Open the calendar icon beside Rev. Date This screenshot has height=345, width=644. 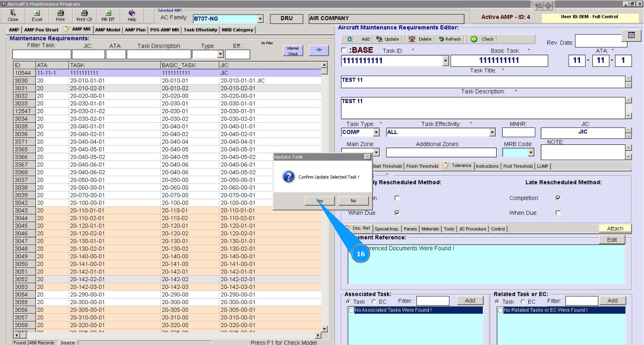point(631,35)
